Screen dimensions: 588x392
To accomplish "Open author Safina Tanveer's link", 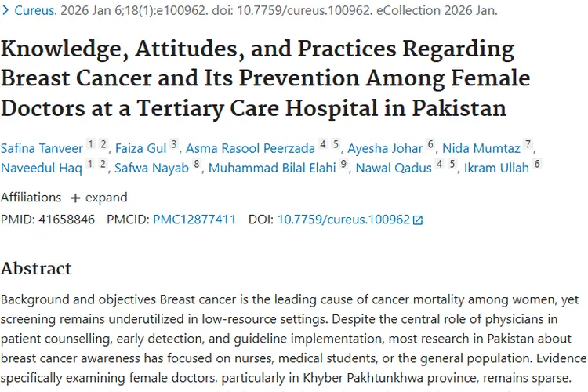I will point(41,147).
